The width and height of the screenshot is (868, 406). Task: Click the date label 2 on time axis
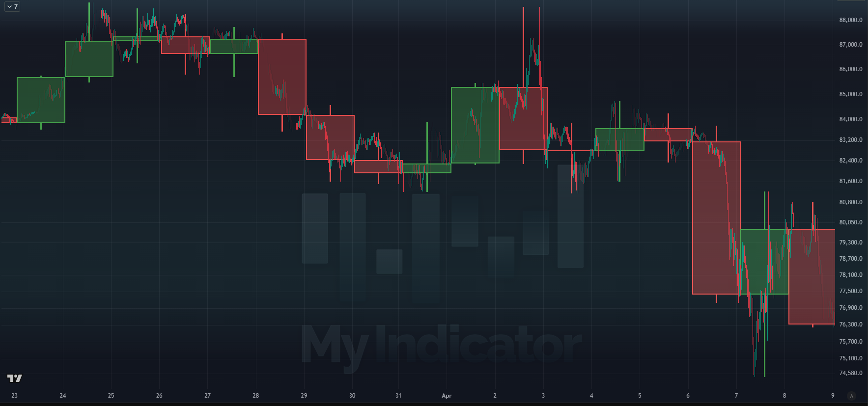495,396
